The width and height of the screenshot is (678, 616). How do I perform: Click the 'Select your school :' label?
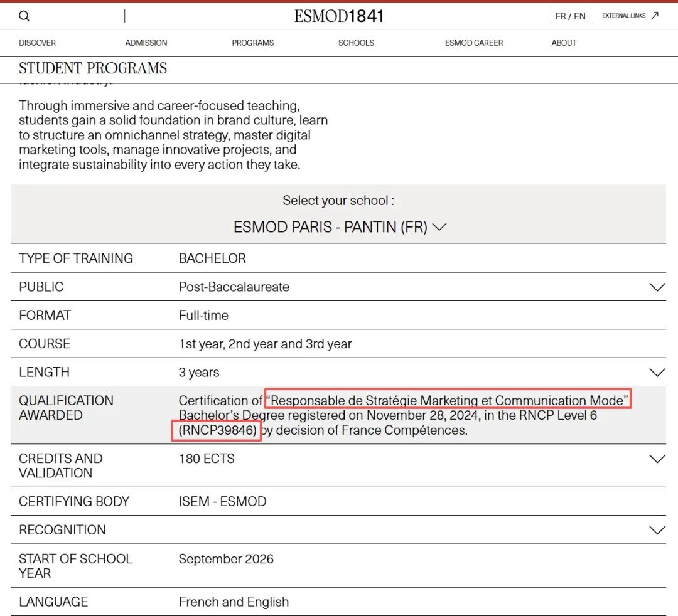(x=338, y=201)
